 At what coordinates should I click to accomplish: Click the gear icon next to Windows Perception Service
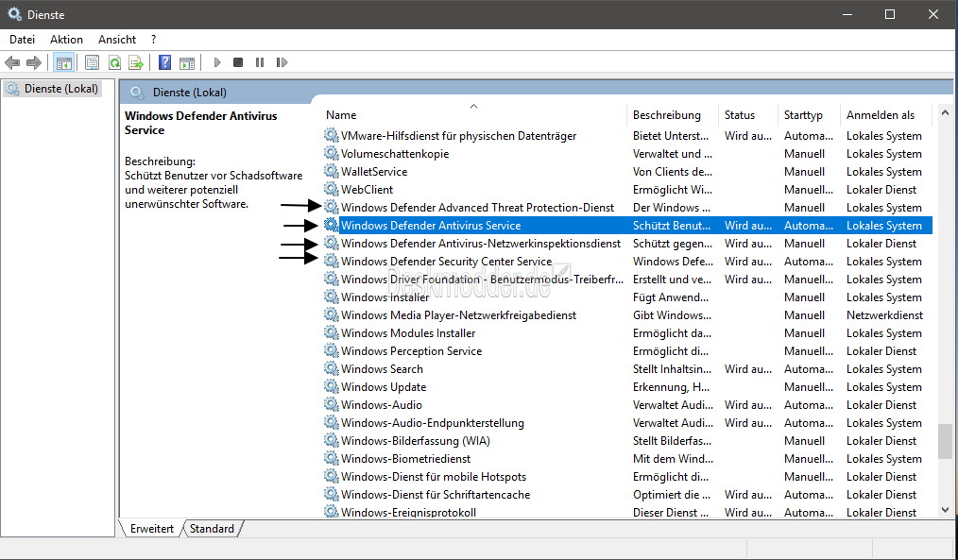[332, 351]
